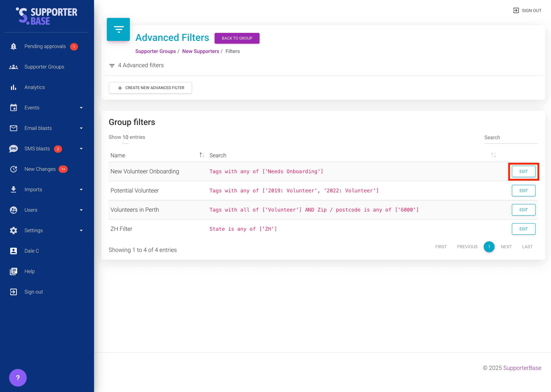Screen dimensions: 551x392
Task: Click the Pending approvals bell icon
Action: tap(14, 46)
